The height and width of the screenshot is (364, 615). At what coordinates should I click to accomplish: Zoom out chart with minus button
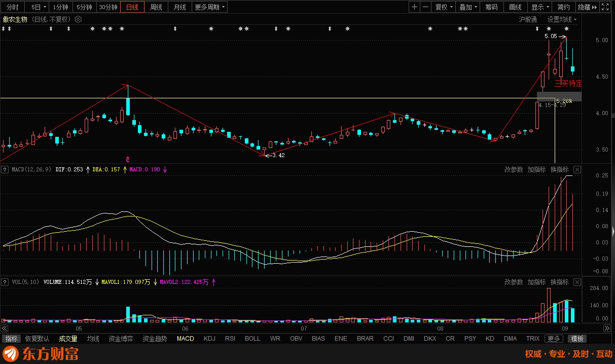tap(426, 7)
